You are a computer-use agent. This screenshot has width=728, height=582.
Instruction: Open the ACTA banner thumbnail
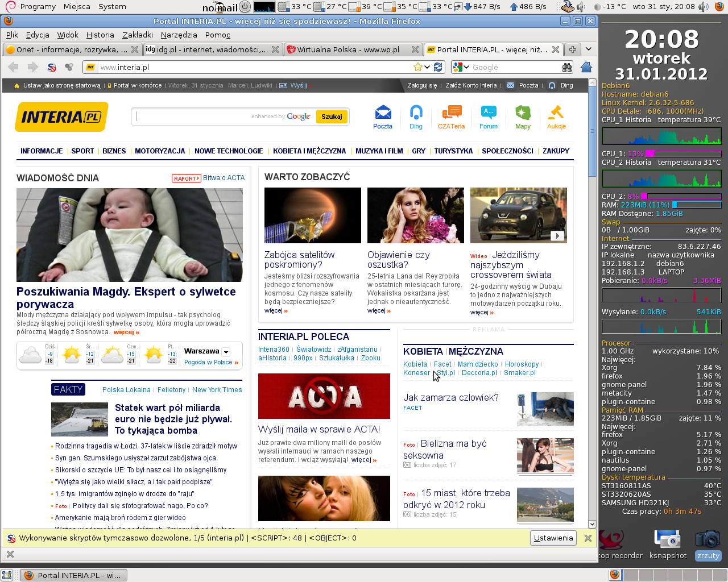point(324,396)
